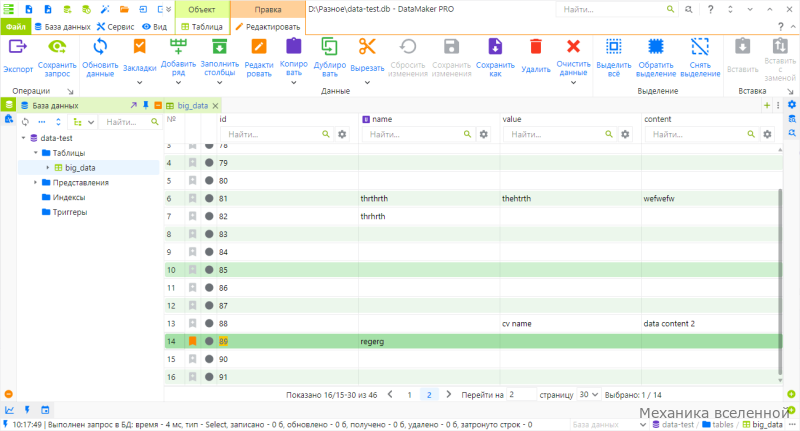Add a row with Добавить ряд
The height and width of the screenshot is (431, 800).
coord(178,46)
